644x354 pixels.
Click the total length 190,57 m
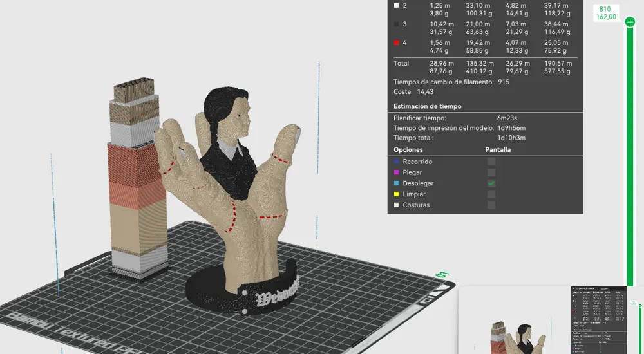[x=558, y=64]
